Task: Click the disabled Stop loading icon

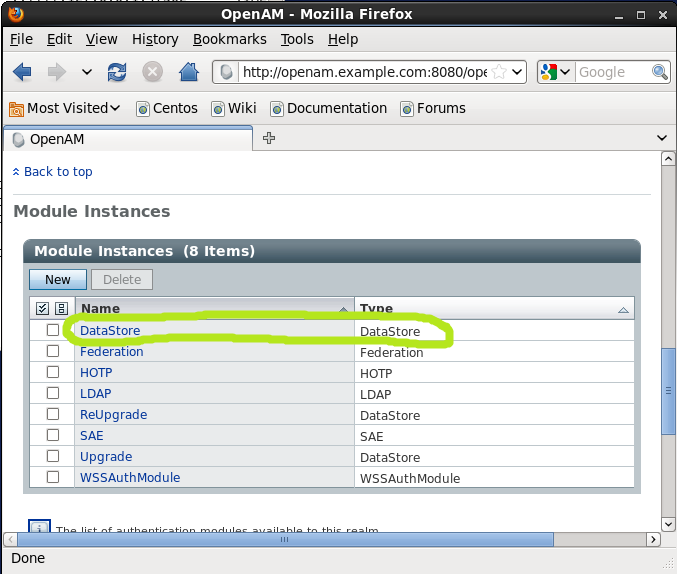Action: click(x=152, y=72)
